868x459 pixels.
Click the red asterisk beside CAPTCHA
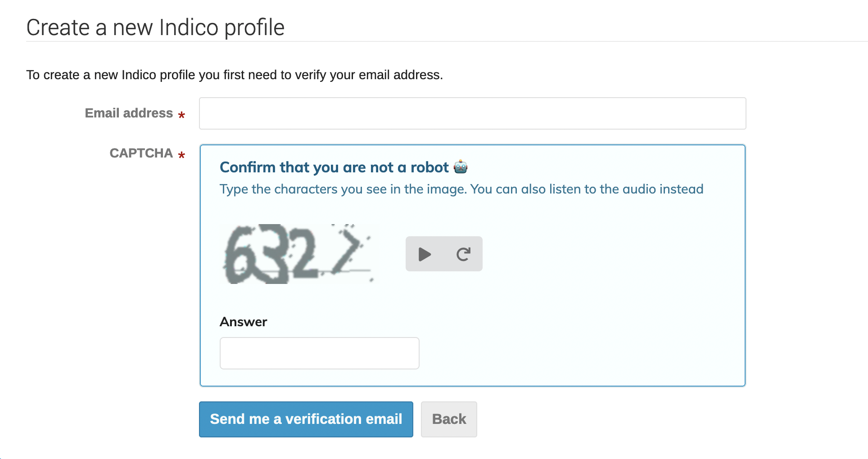181,155
